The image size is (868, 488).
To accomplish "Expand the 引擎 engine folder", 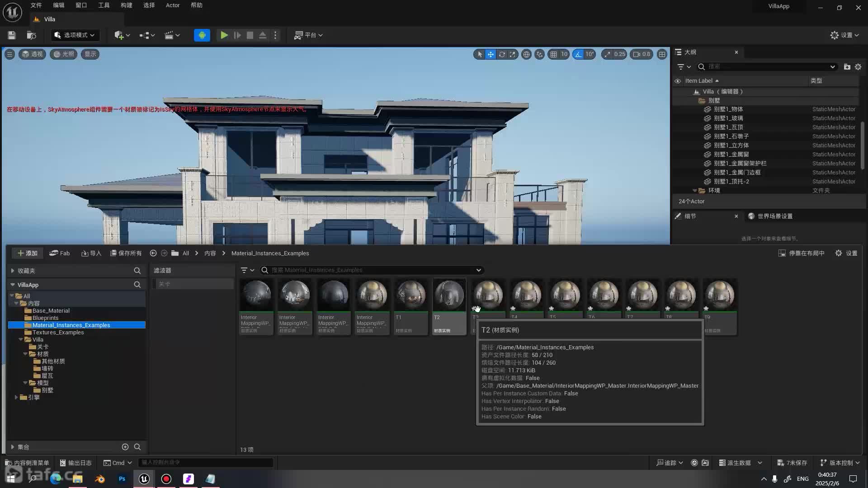I will [x=16, y=398].
